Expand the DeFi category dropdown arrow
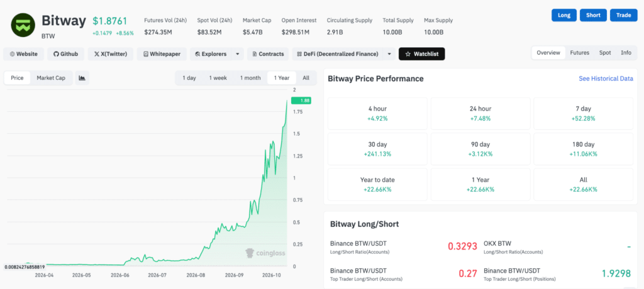 pyautogui.click(x=389, y=54)
